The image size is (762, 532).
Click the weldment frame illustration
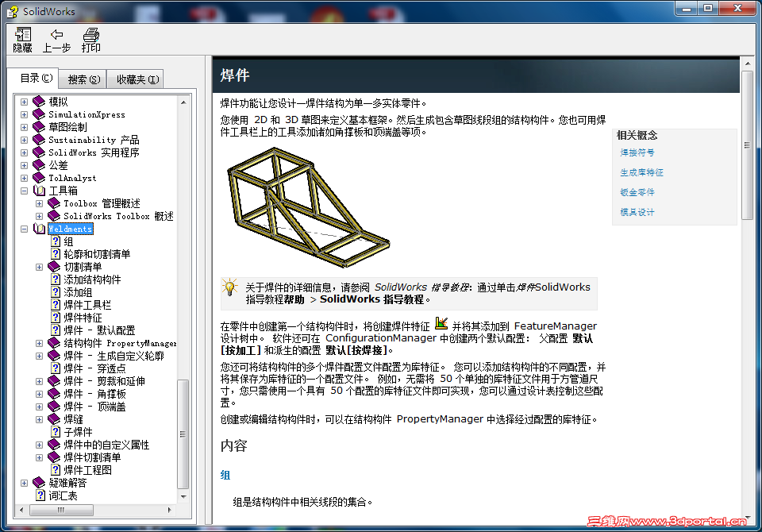pos(308,206)
